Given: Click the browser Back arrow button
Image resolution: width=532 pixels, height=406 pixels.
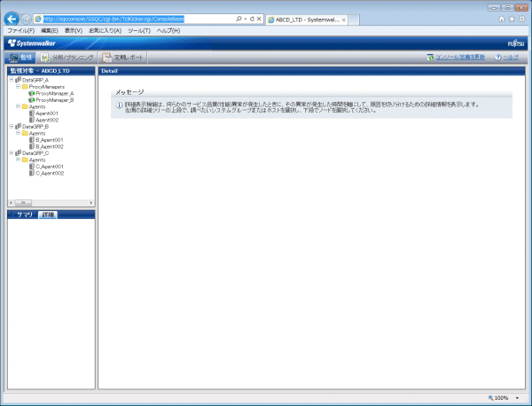Looking at the screenshot, I should click(x=12, y=18).
